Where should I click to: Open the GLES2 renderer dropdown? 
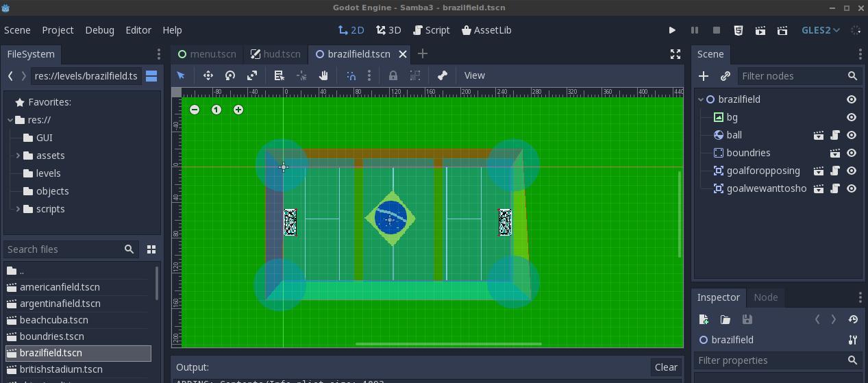[x=821, y=30]
